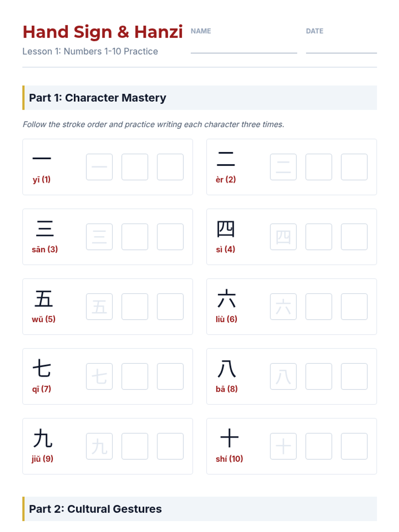Click the Part 1: Character Mastery heading
The image size is (399, 532).
point(97,98)
